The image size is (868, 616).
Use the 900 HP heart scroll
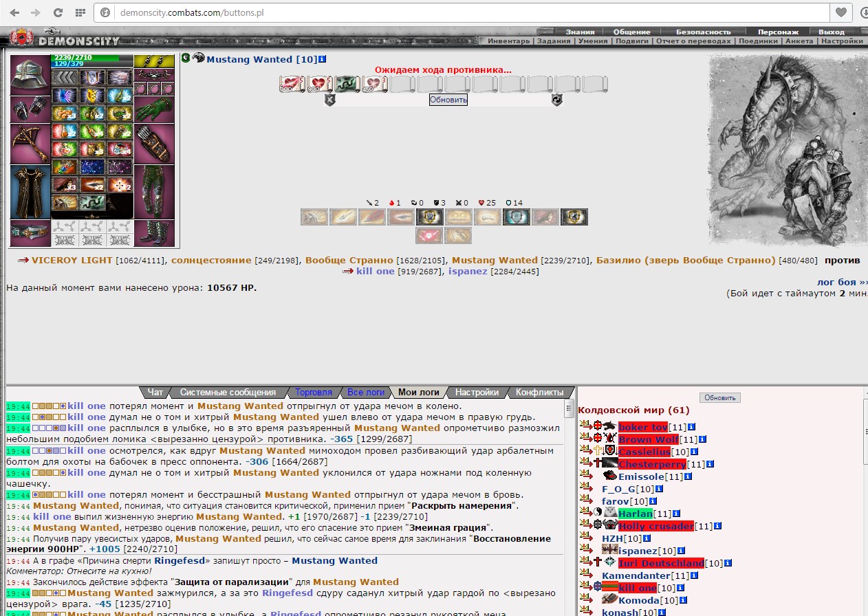pyautogui.click(x=320, y=84)
